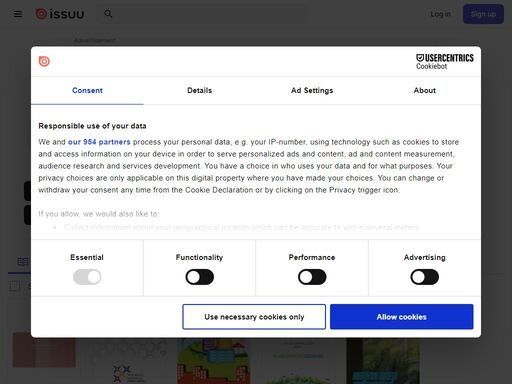Open the Ad Settings tab
This screenshot has height=384, width=512.
tap(312, 90)
